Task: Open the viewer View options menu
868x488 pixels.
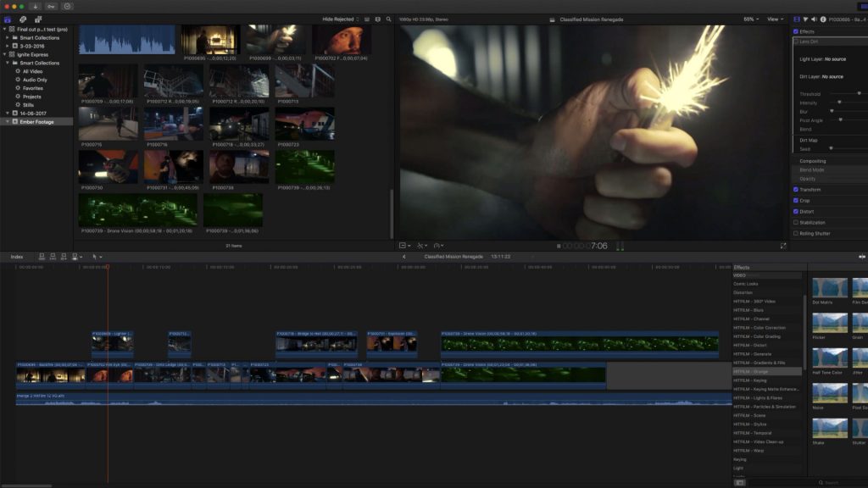Action: [775, 19]
